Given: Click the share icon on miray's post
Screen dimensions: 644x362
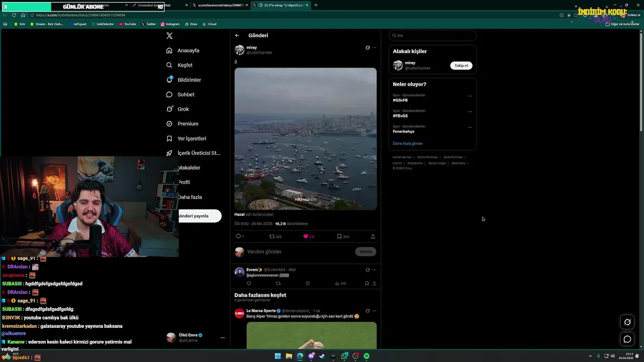Looking at the screenshot, I should 373,236.
